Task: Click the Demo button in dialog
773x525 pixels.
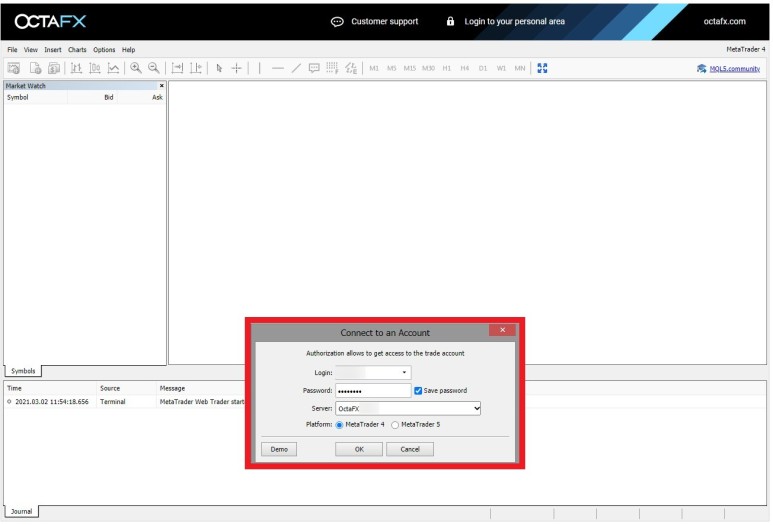Action: click(279, 449)
